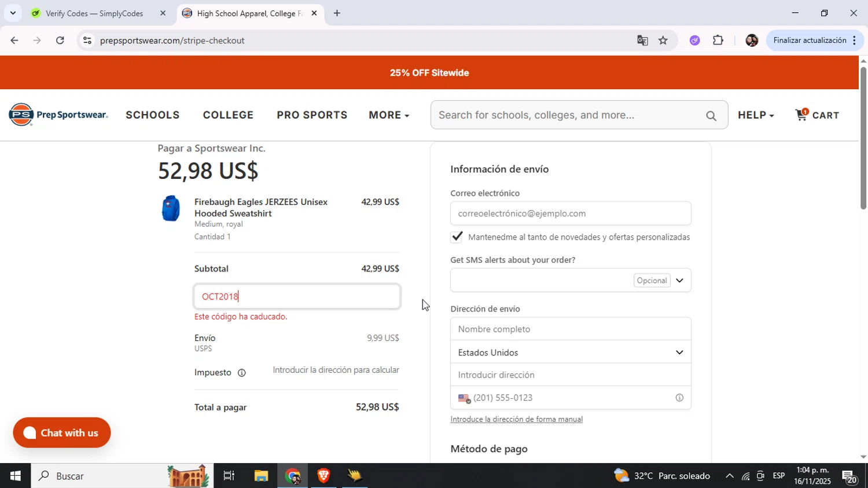Click 'Firebaugh Eagles JERZEES Unisex Hooded Sweatshirt' text
This screenshot has height=488, width=868.
(x=261, y=208)
